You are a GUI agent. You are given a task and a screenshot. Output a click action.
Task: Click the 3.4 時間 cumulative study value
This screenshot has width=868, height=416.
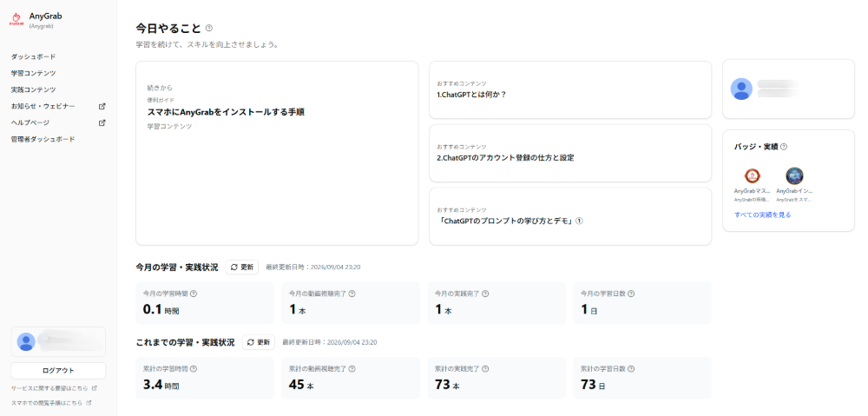[x=161, y=385]
